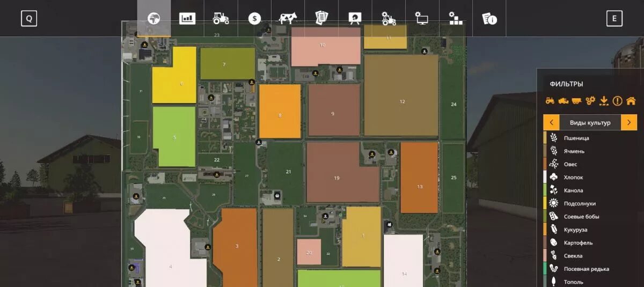Select narrow brown field 2 on map
The image size is (644, 287).
pyautogui.click(x=278, y=248)
